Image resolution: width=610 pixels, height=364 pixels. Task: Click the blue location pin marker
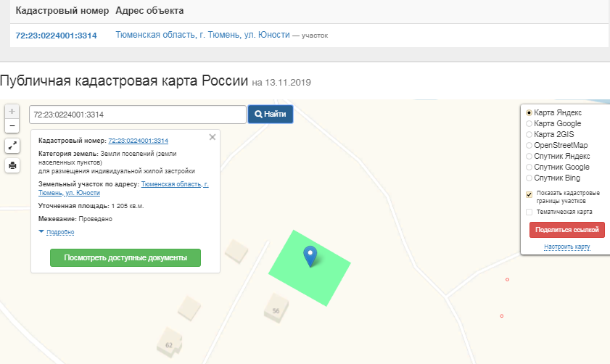click(x=310, y=256)
